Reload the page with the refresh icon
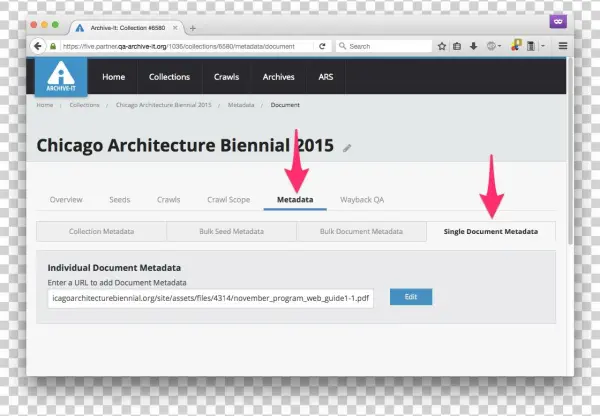Image resolution: width=600 pixels, height=416 pixels. click(x=322, y=46)
